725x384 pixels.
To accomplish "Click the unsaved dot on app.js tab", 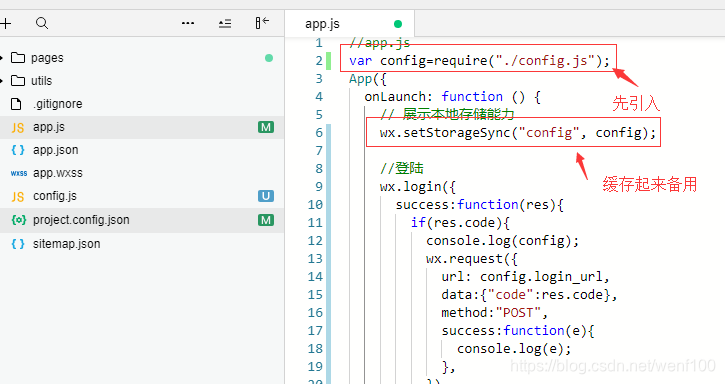I will pos(398,24).
